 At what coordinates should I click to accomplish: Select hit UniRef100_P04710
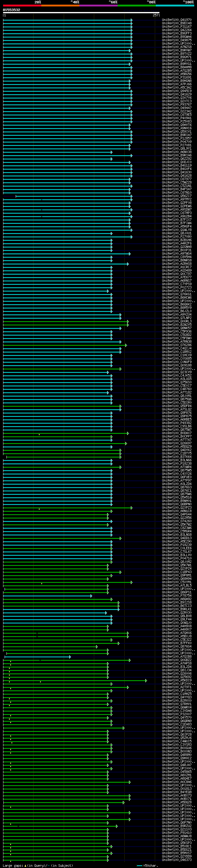click(x=177, y=558)
